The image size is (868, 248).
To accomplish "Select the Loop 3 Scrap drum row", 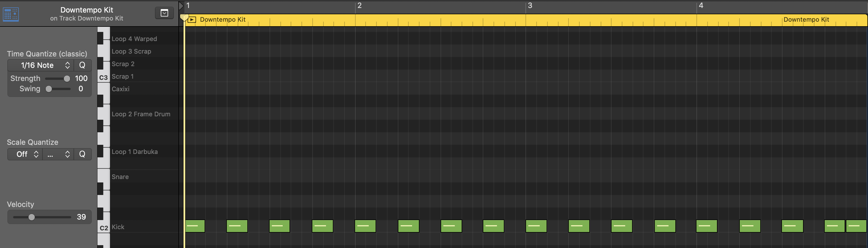I will click(144, 51).
